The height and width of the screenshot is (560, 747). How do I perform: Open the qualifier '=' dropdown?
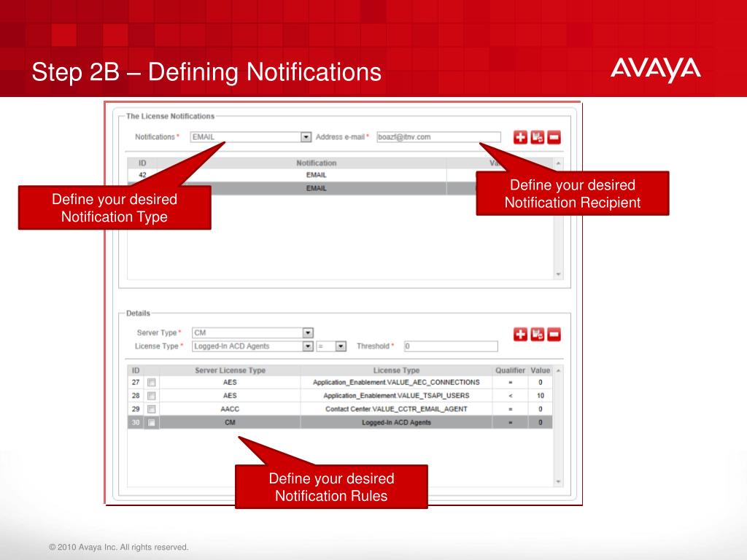click(340, 346)
